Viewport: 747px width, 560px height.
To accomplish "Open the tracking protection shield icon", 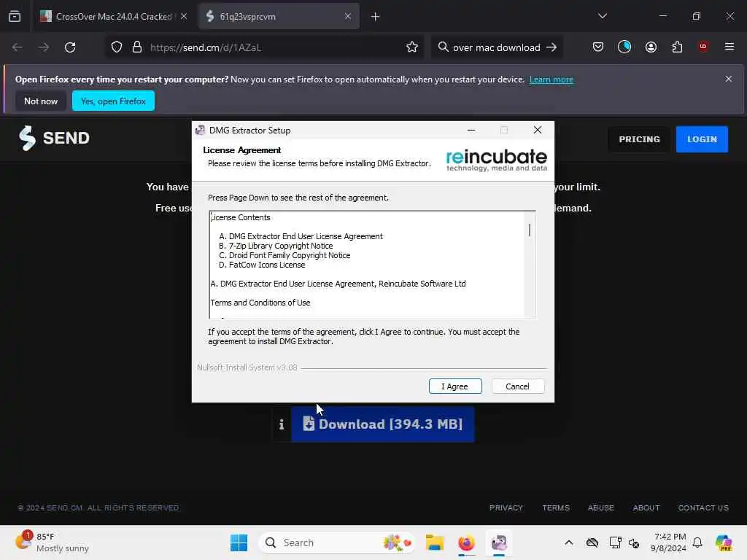I will (x=117, y=47).
